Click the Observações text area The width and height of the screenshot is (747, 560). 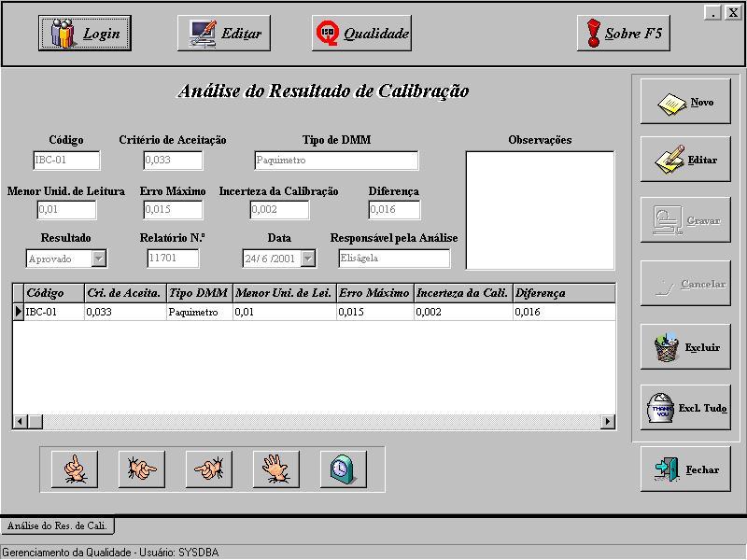tap(540, 210)
